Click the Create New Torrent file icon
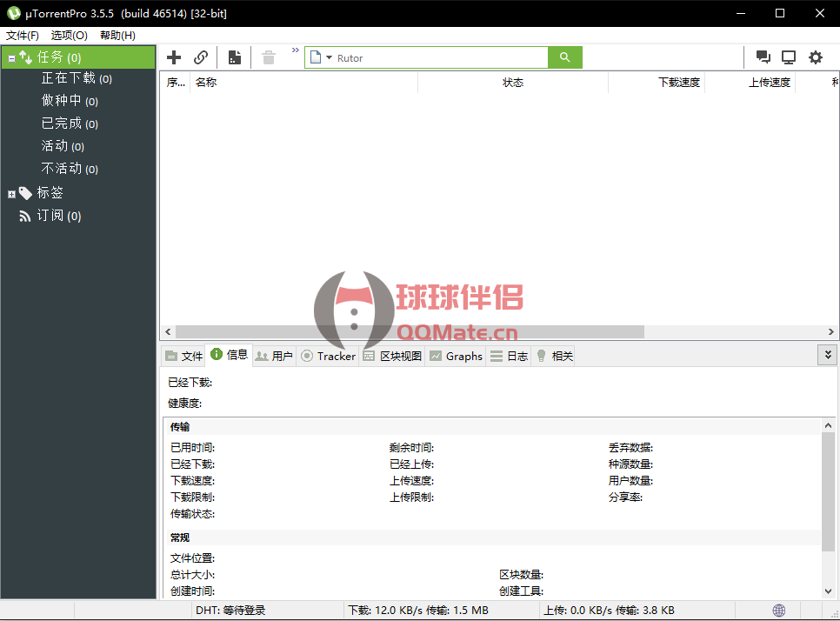Screen dimensions: 840x621 235,57
